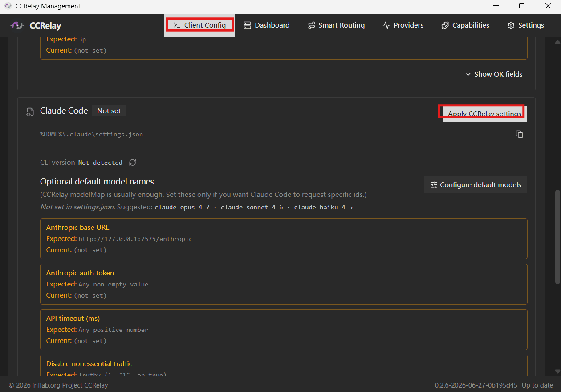Click the scrollbar down arrow

(557, 371)
